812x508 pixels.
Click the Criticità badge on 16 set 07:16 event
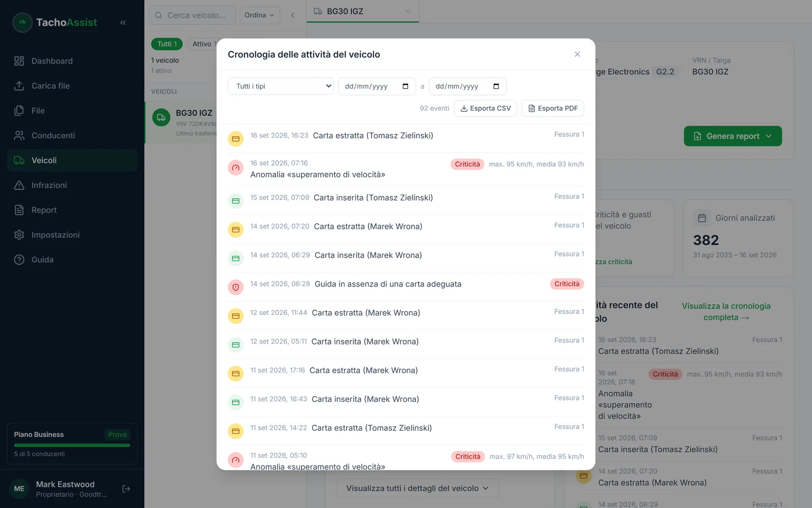click(x=467, y=164)
